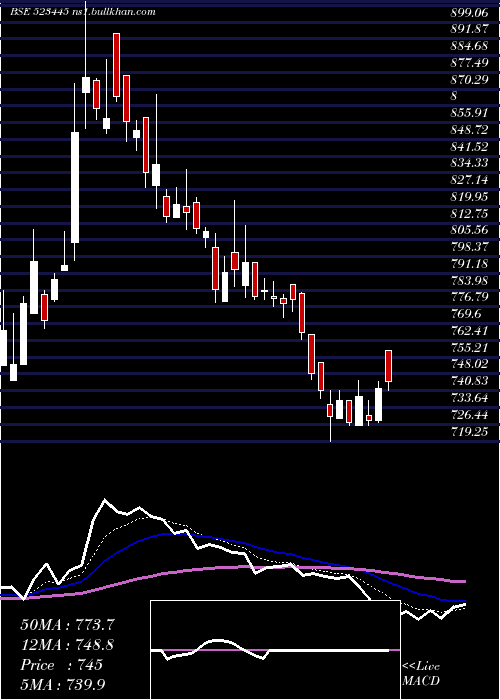The image size is (500, 700).
Task: Select the 805.56 price label
Action: pyautogui.click(x=469, y=230)
